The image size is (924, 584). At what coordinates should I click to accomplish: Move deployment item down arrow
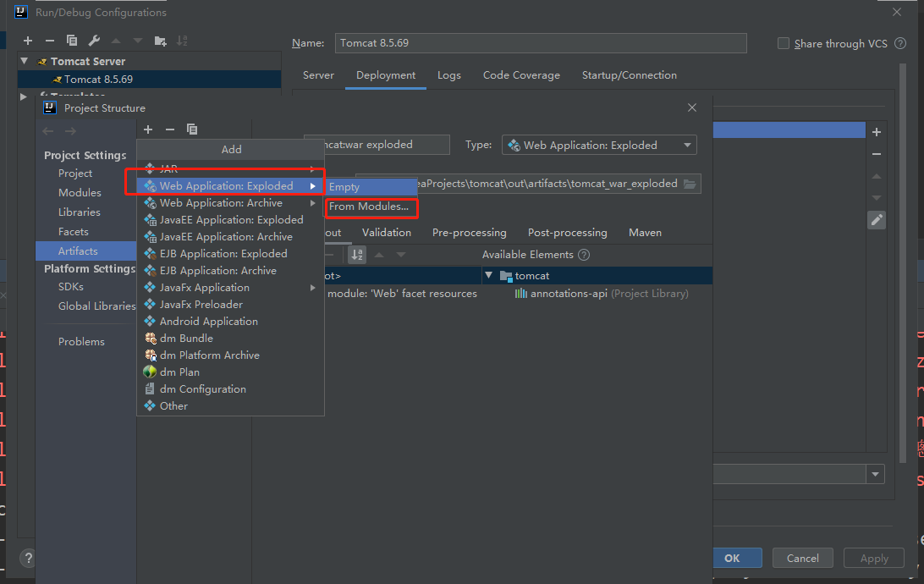pos(877,198)
